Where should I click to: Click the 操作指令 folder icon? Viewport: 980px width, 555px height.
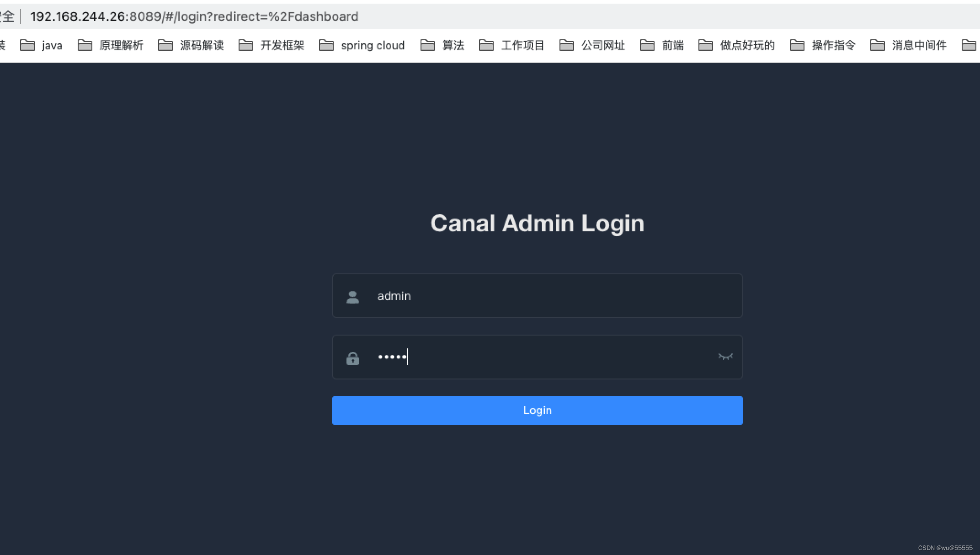tap(797, 45)
